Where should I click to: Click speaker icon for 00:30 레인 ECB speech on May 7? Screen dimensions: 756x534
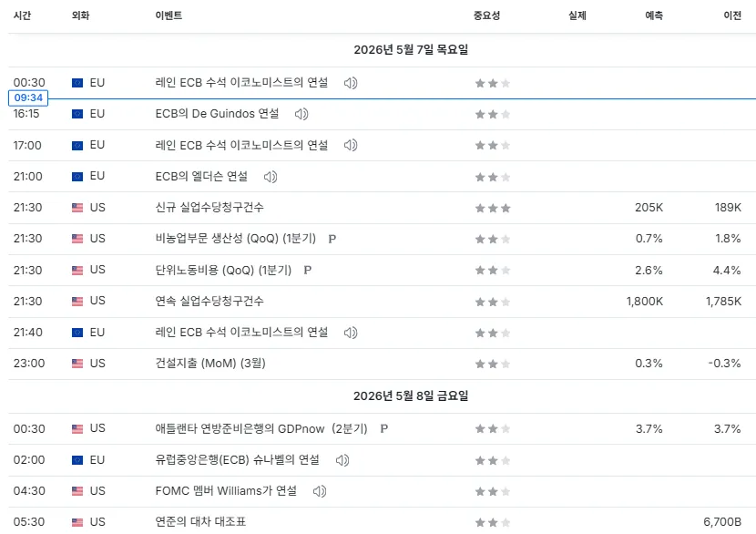click(x=351, y=83)
